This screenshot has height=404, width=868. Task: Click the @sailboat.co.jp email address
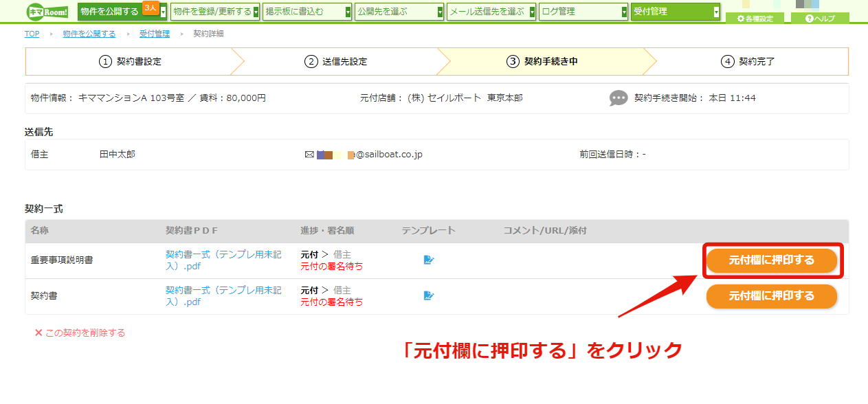point(370,155)
